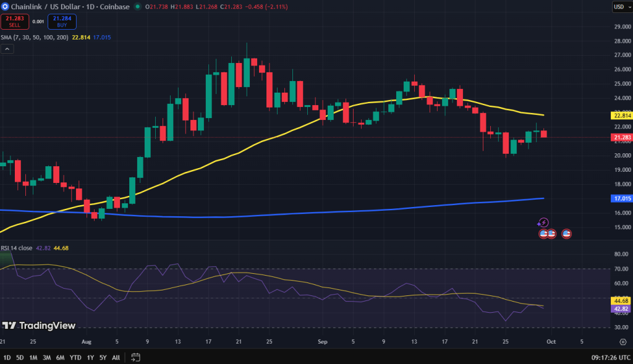The width and height of the screenshot is (633, 364).
Task: Click the TradingView logo
Action: click(38, 326)
